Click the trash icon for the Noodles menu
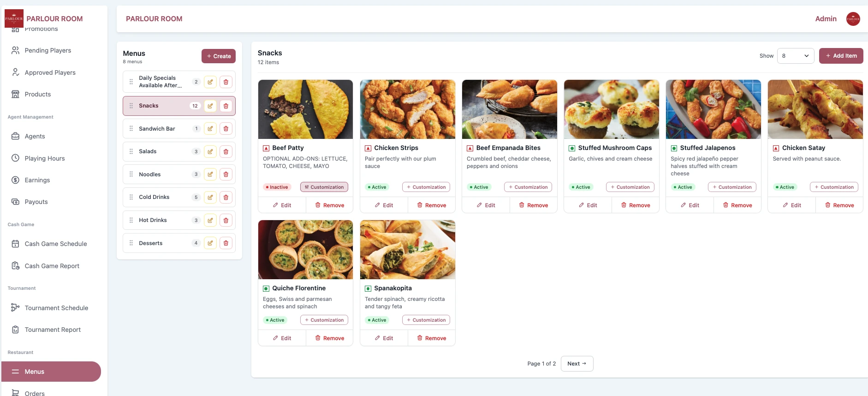 coord(226,174)
